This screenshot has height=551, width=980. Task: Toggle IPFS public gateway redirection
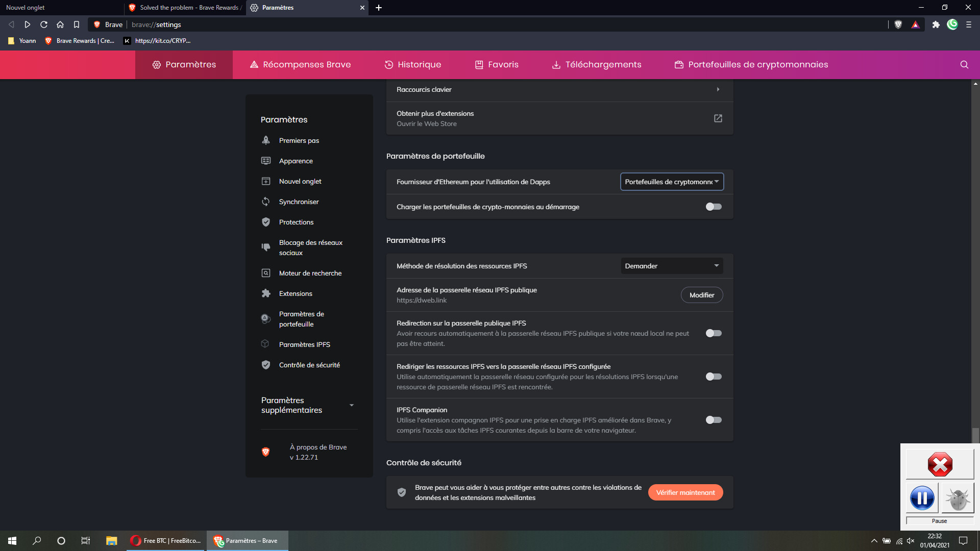(x=713, y=333)
